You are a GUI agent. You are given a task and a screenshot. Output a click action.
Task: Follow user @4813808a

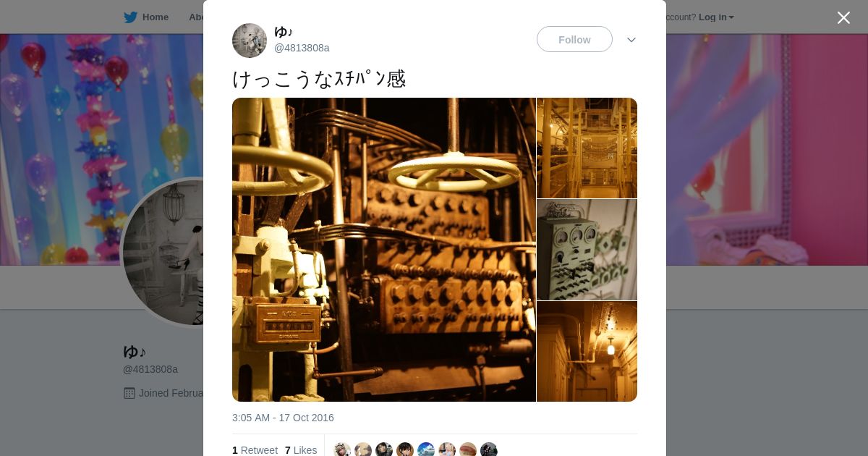(574, 39)
